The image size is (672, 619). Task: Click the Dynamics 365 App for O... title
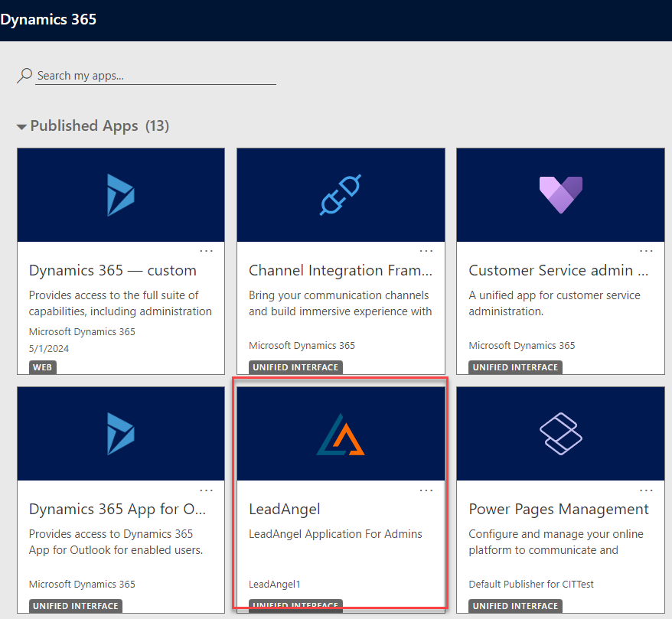(117, 509)
